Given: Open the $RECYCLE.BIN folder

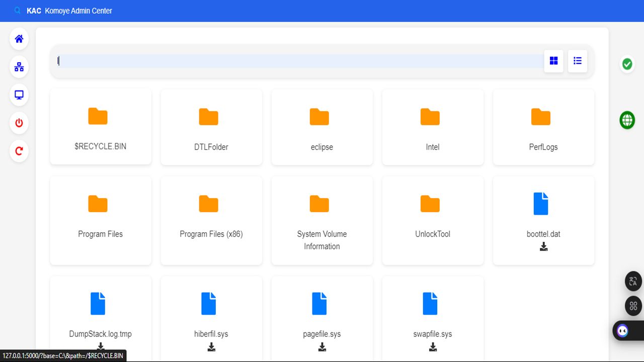Looking at the screenshot, I should tap(101, 127).
